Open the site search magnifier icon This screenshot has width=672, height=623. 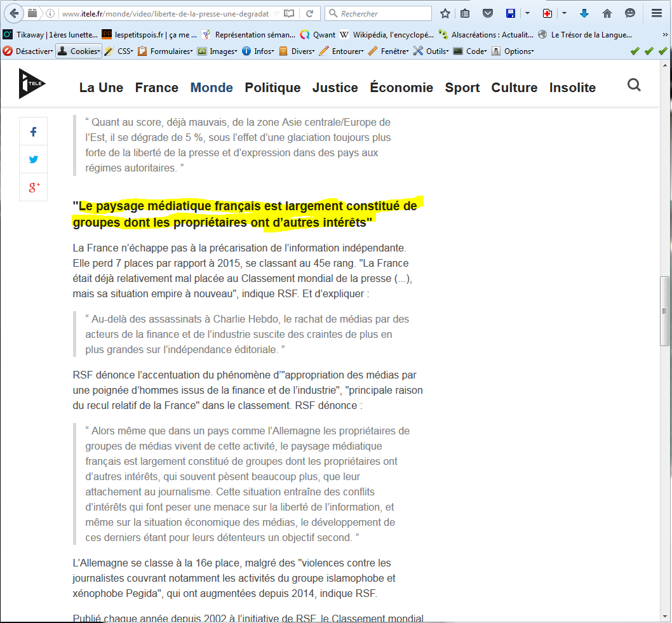[x=634, y=85]
